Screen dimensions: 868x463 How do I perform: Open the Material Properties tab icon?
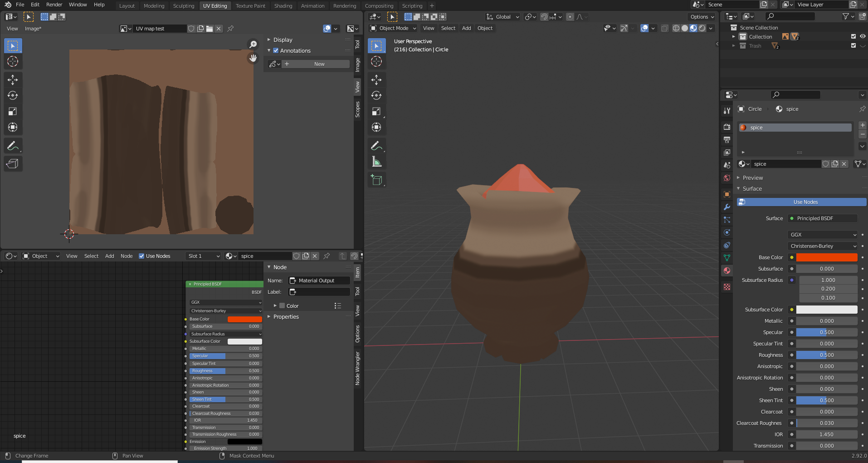click(727, 271)
